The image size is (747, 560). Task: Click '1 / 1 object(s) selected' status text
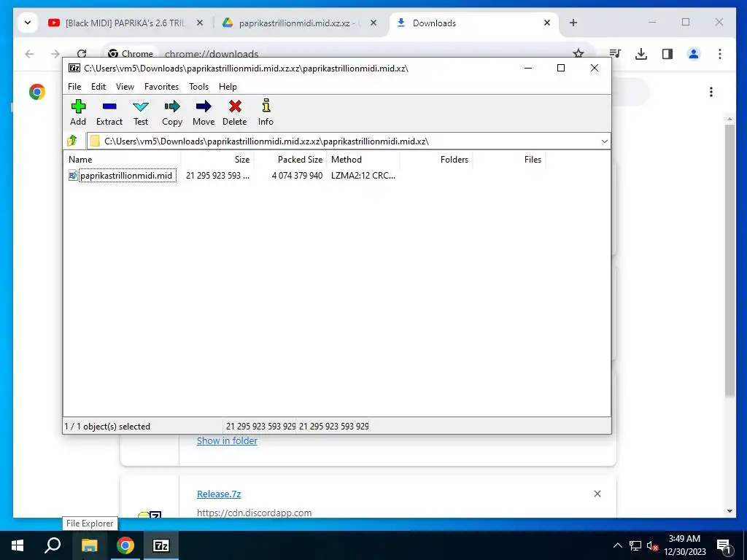tap(107, 427)
